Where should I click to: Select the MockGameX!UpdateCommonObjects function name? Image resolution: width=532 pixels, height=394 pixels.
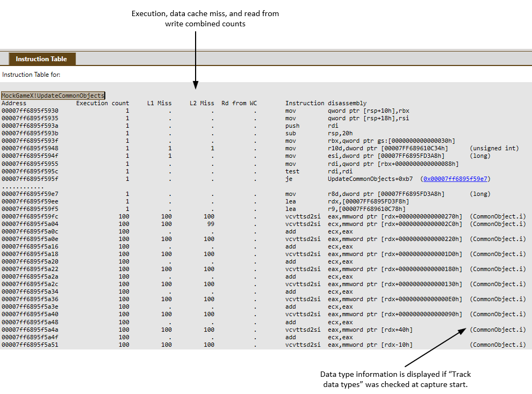click(x=53, y=96)
